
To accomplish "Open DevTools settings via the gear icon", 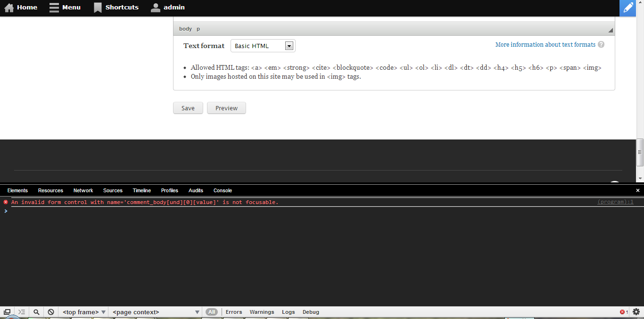I will (636, 312).
